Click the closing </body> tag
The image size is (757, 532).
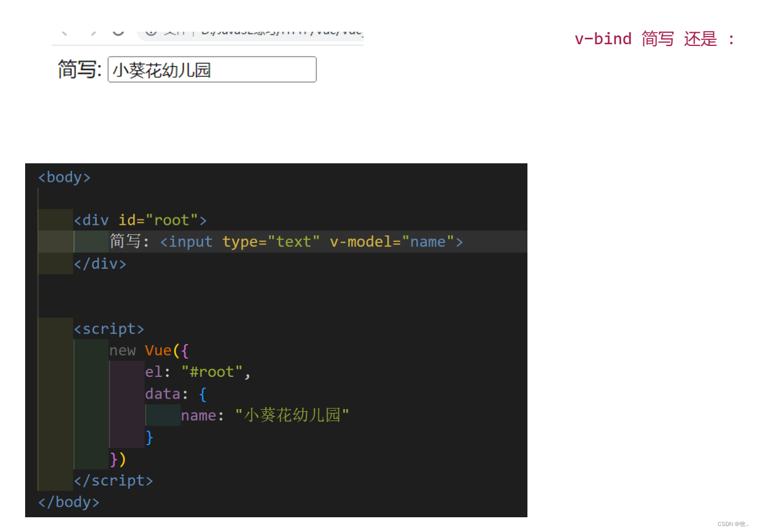pos(68,502)
